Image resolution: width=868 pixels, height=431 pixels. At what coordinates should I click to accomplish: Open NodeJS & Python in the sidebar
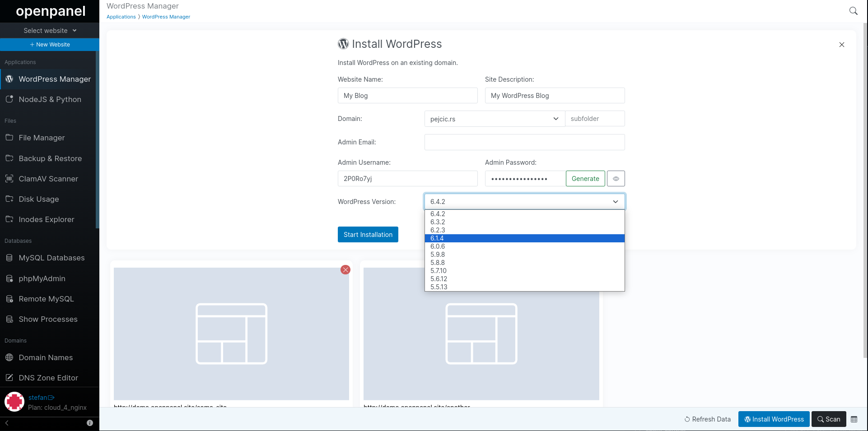49,99
